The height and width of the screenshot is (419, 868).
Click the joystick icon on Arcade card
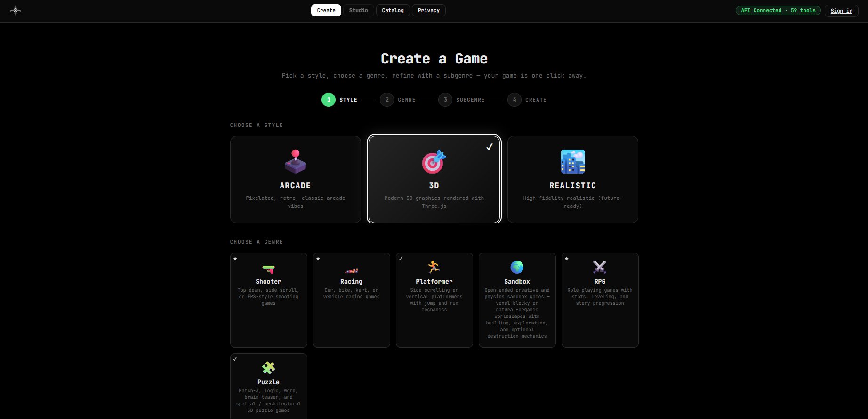tap(296, 161)
